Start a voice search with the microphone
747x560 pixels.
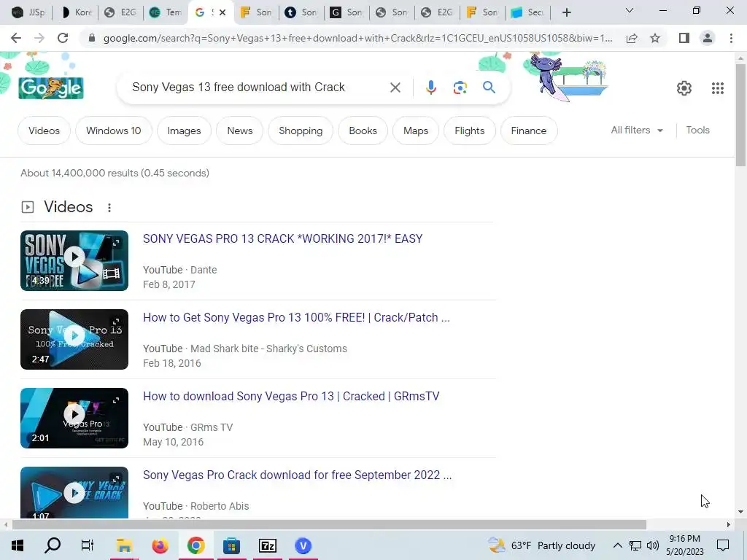(430, 87)
